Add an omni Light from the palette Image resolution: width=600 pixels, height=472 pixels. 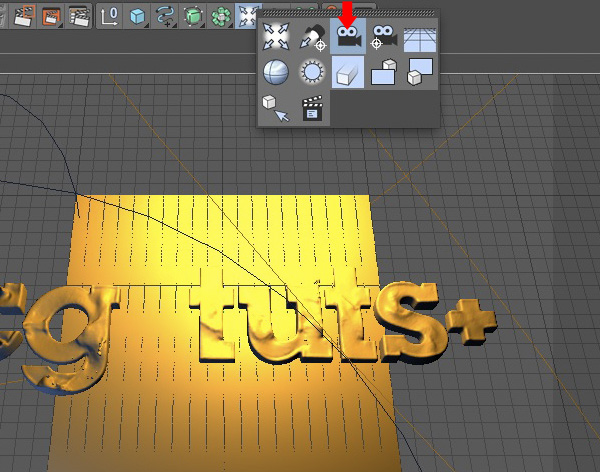(276, 36)
